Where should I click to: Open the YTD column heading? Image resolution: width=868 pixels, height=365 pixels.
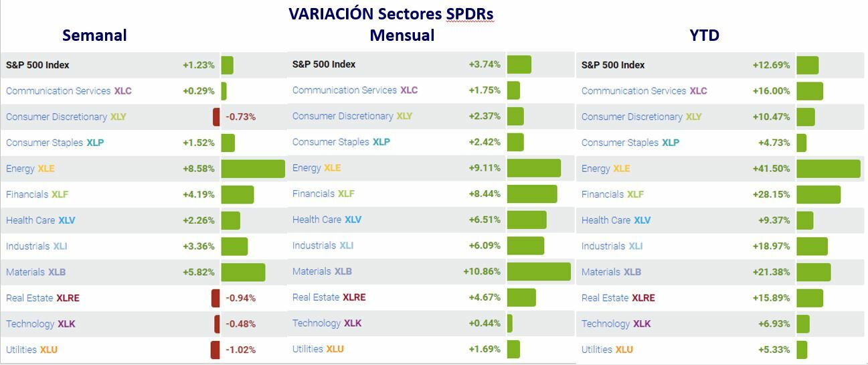(704, 35)
